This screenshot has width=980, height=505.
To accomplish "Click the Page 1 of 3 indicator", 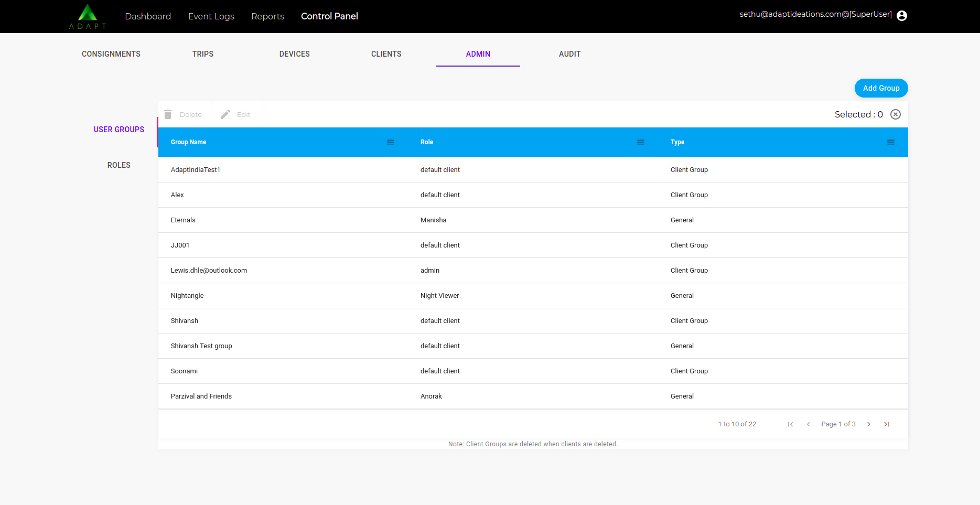I will (838, 424).
